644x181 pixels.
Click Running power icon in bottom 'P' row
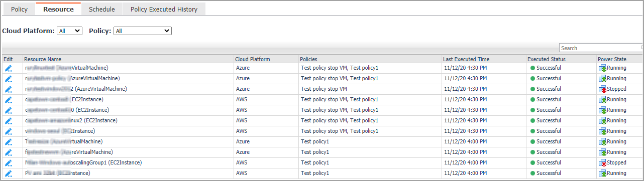tap(602, 173)
